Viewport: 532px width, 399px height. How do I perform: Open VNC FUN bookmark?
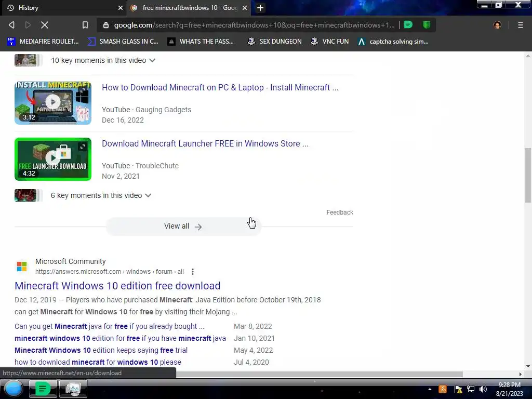(330, 42)
